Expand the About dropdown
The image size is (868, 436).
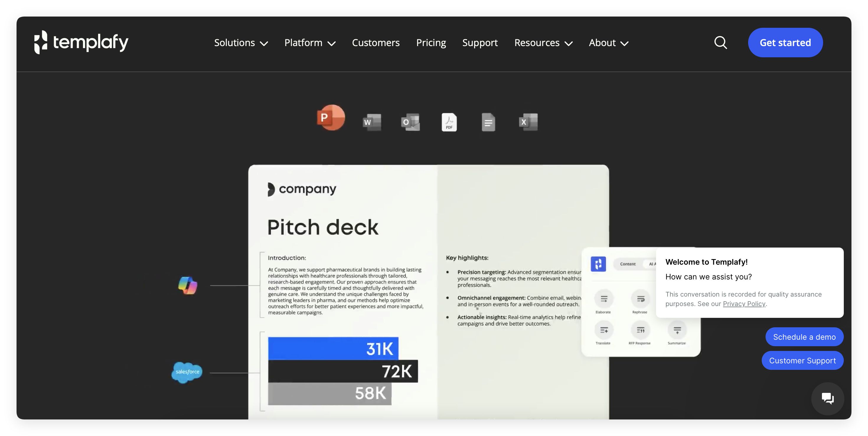click(608, 43)
